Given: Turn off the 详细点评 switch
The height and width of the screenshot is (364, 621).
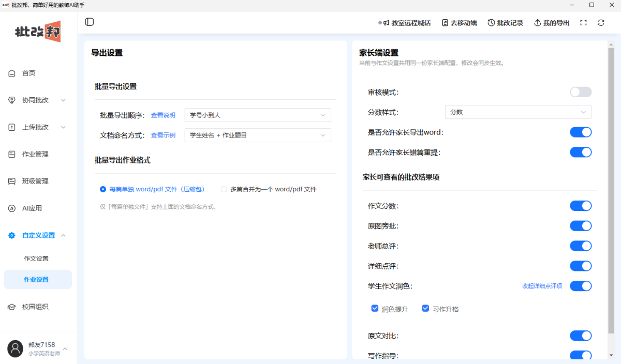Looking at the screenshot, I should pyautogui.click(x=581, y=266).
